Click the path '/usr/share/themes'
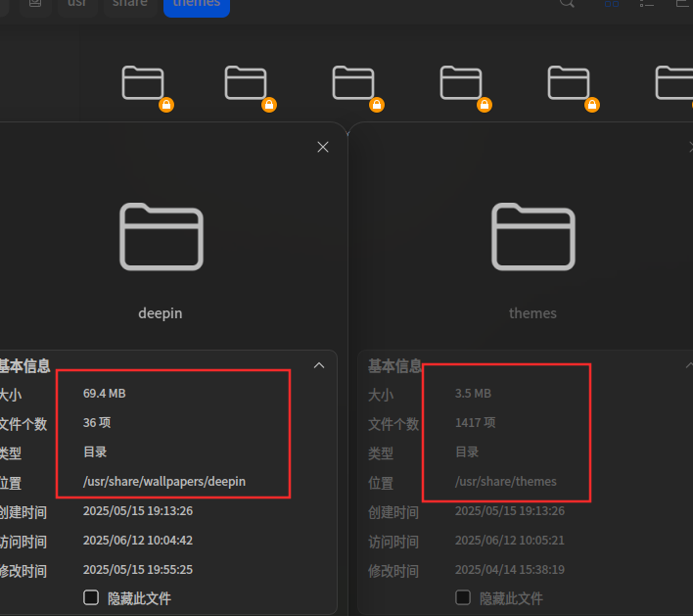This screenshot has height=616, width=693. [x=506, y=481]
